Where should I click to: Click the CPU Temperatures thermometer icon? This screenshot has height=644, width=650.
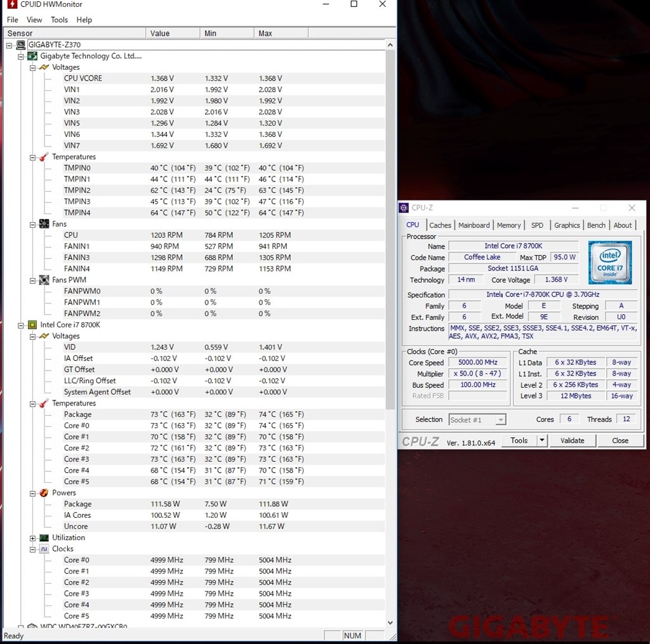44,404
